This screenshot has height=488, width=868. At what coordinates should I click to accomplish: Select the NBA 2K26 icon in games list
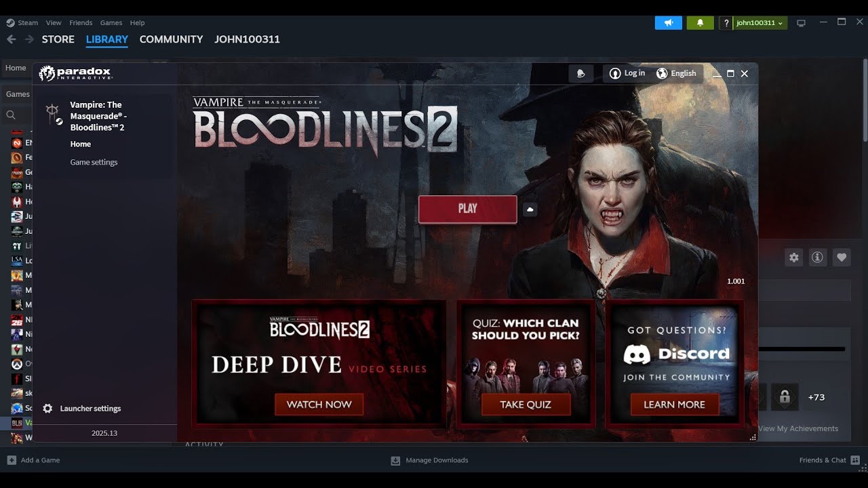[17, 319]
